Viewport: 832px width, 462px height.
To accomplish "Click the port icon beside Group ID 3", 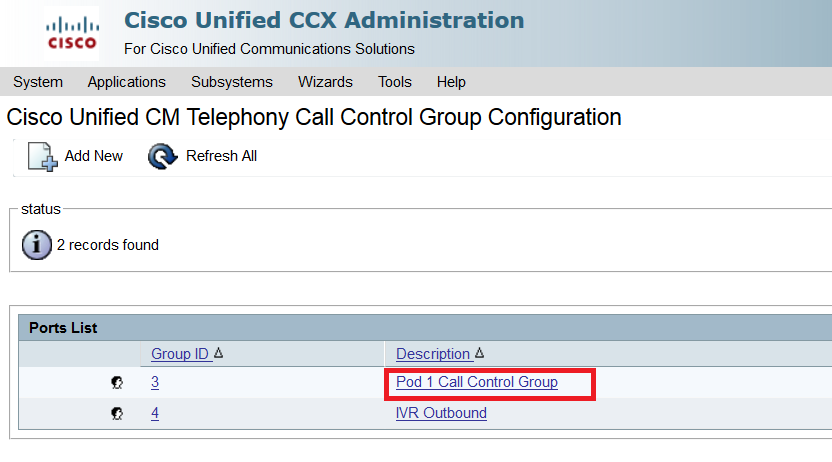I will 117,383.
